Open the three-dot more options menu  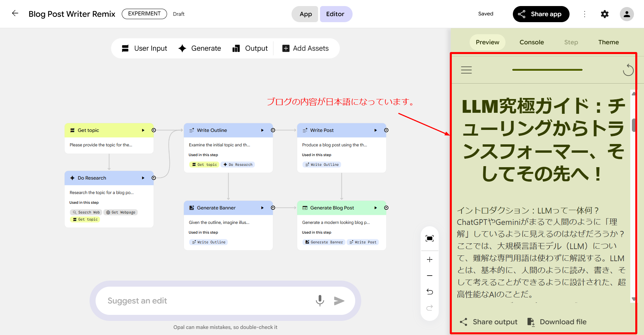[584, 14]
